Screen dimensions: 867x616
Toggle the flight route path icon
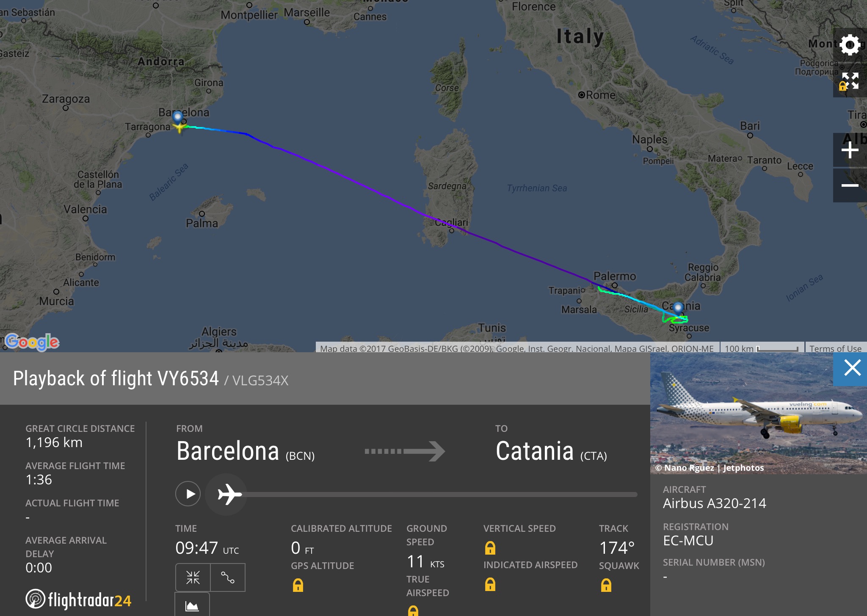228,577
